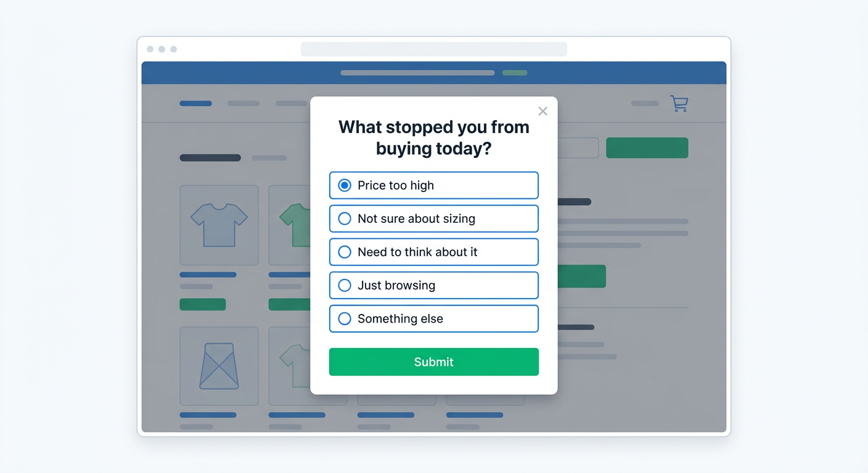Screen dimensions: 868x473
Task: Click the first blue navigation tab
Action: [x=195, y=103]
